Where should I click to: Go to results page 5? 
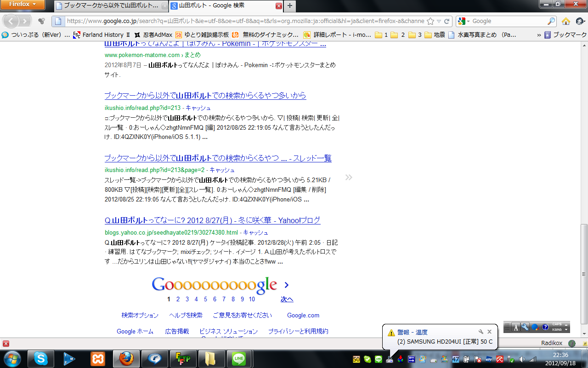[205, 299]
